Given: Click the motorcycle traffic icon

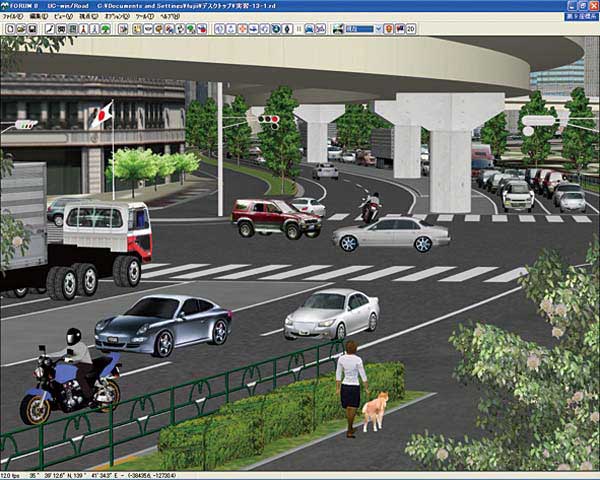Looking at the screenshot, I should (321, 29).
